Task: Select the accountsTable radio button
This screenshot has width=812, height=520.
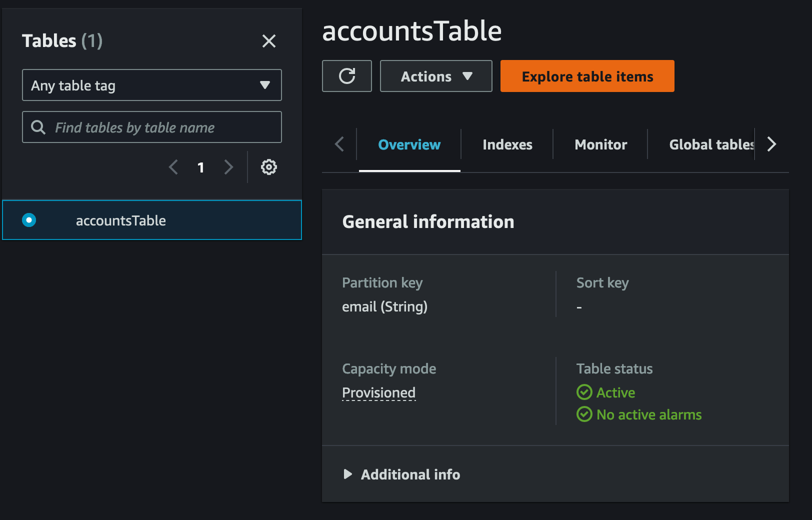Action: click(29, 220)
